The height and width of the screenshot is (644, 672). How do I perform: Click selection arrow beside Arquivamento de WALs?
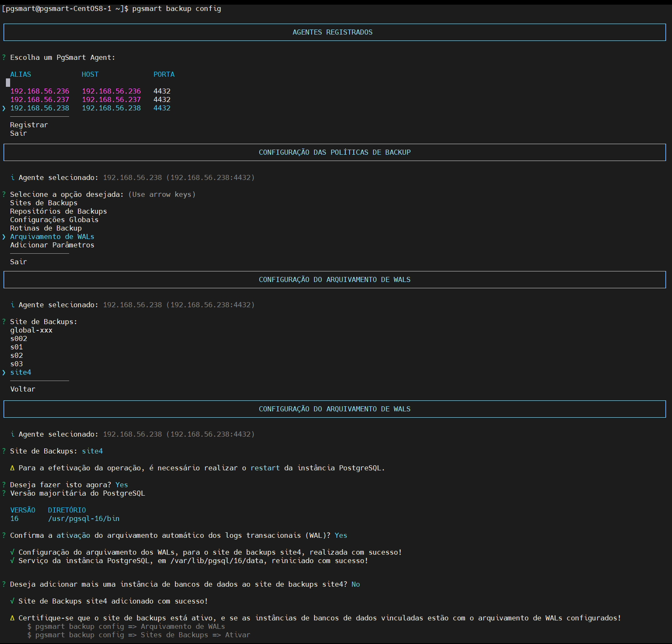click(4, 236)
